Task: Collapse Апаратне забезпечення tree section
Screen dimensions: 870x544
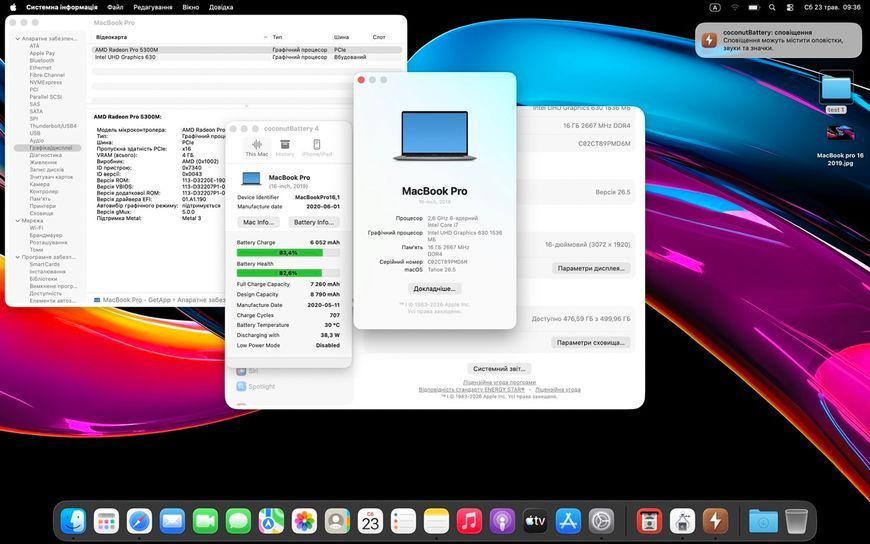Action: point(18,39)
